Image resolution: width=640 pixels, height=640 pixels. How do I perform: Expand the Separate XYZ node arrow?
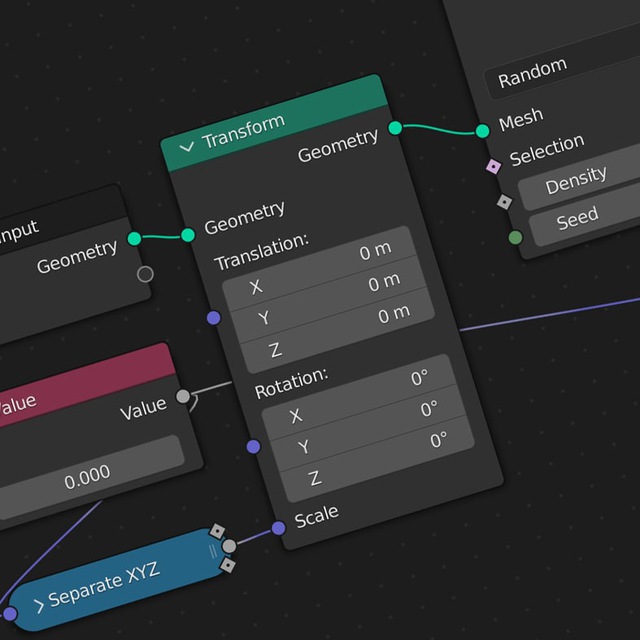[39, 606]
